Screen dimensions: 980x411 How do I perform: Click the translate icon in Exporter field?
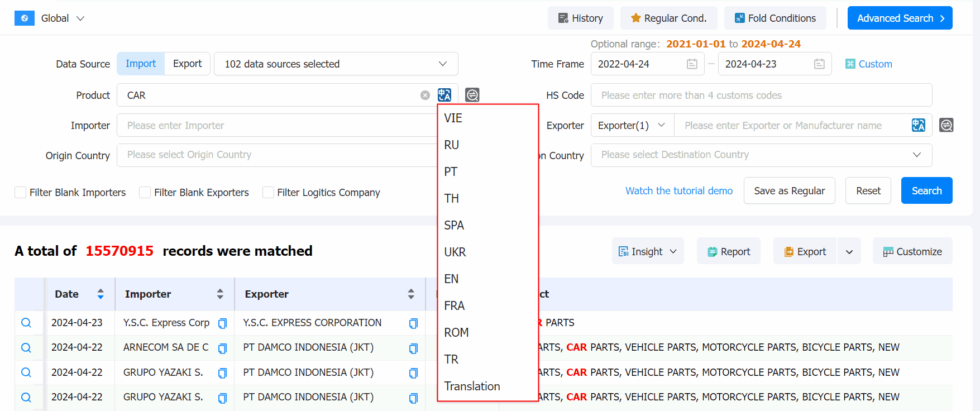point(918,125)
